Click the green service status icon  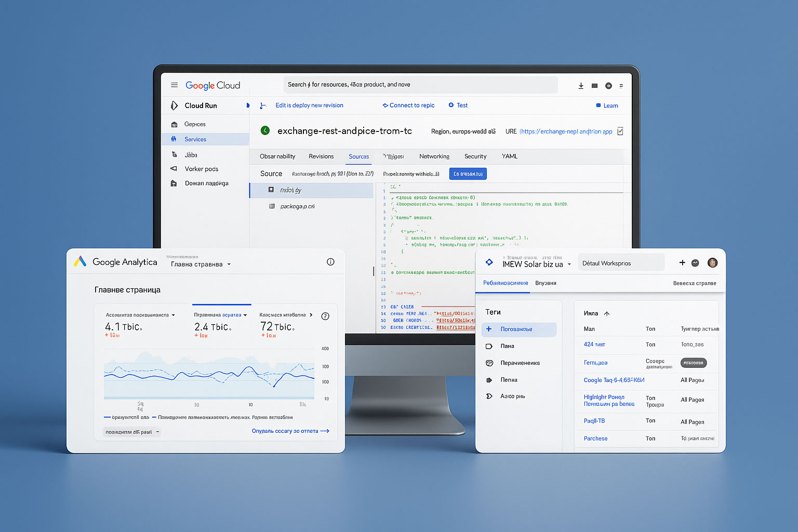pos(265,130)
